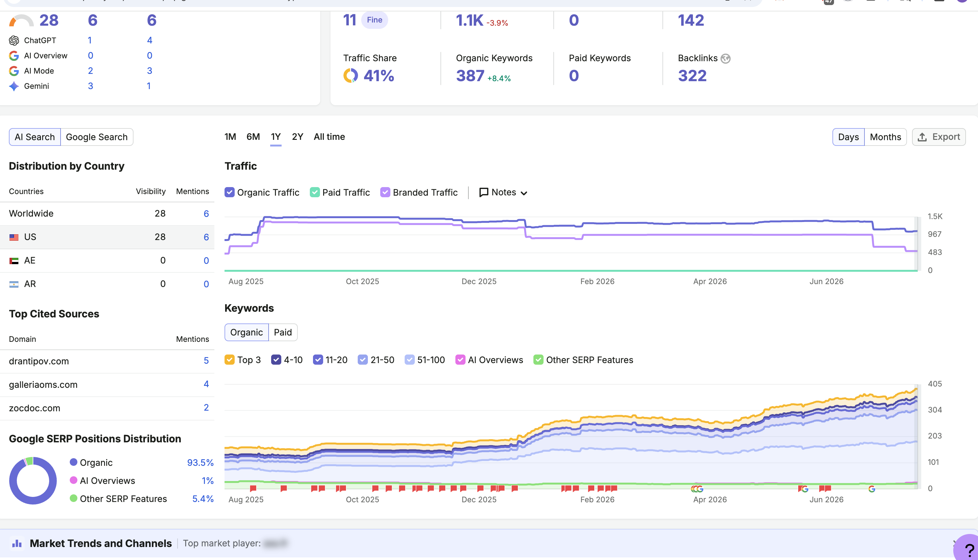Screen dimensions: 978x560
Task: Click the Traffic Share donut icon
Action: (x=350, y=76)
